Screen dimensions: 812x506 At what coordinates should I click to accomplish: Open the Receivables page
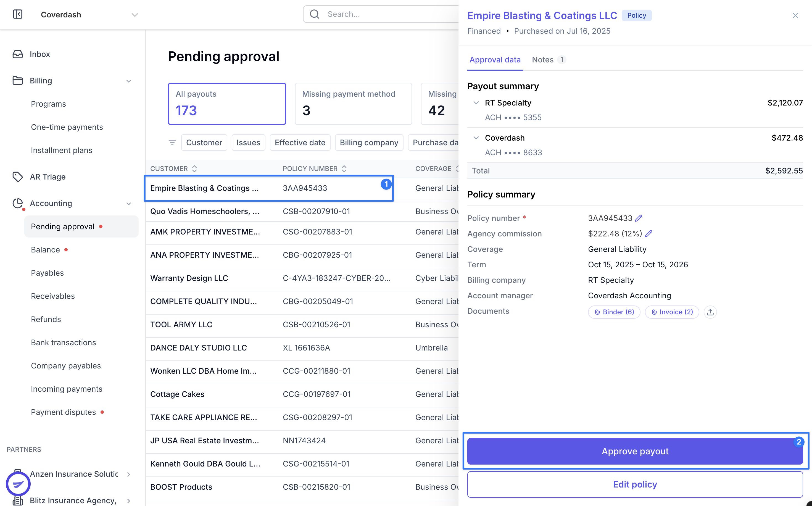click(x=53, y=296)
